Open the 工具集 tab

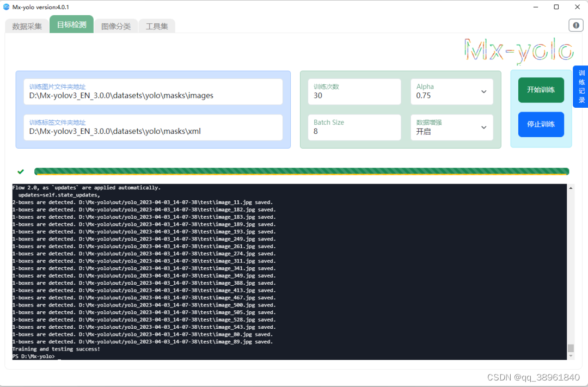(156, 25)
